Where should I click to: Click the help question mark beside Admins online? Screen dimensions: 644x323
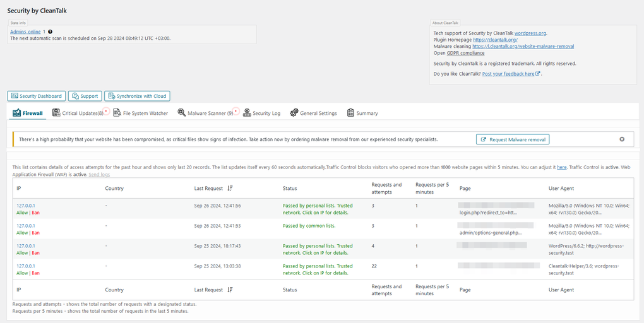pos(51,32)
